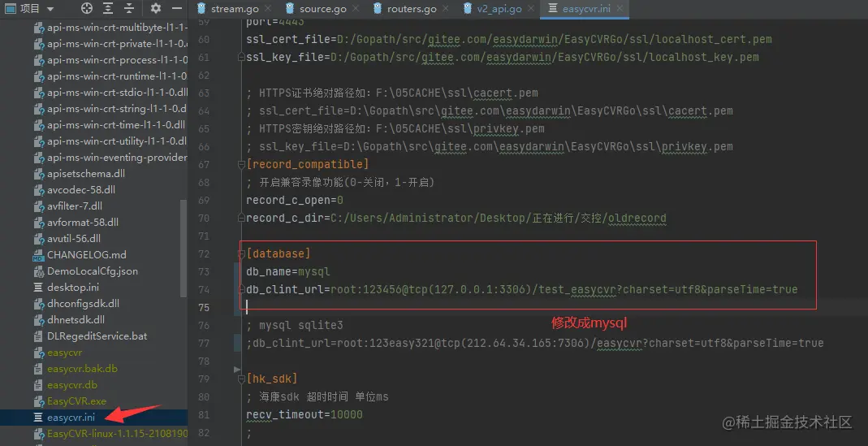
Task: Close the source.go tab
Action: click(356, 8)
